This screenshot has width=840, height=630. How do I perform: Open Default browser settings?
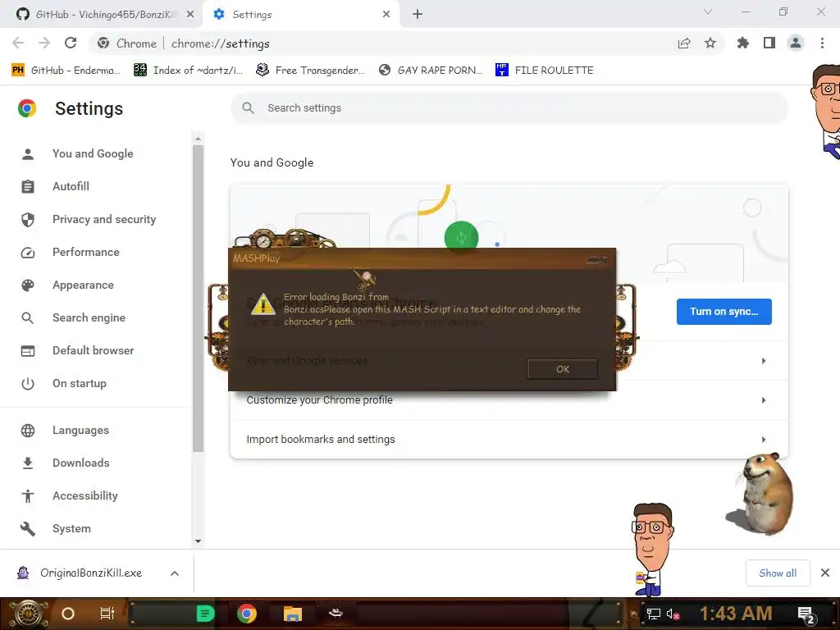point(94,350)
